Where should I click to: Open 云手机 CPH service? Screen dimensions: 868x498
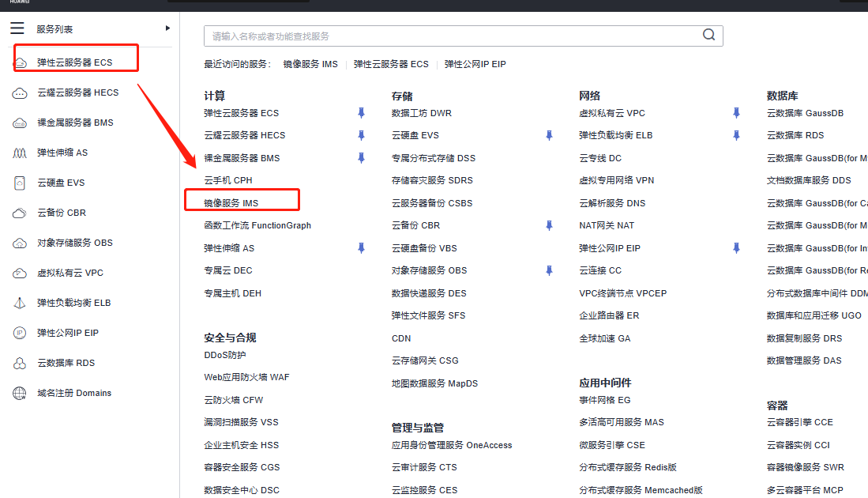[228, 180]
